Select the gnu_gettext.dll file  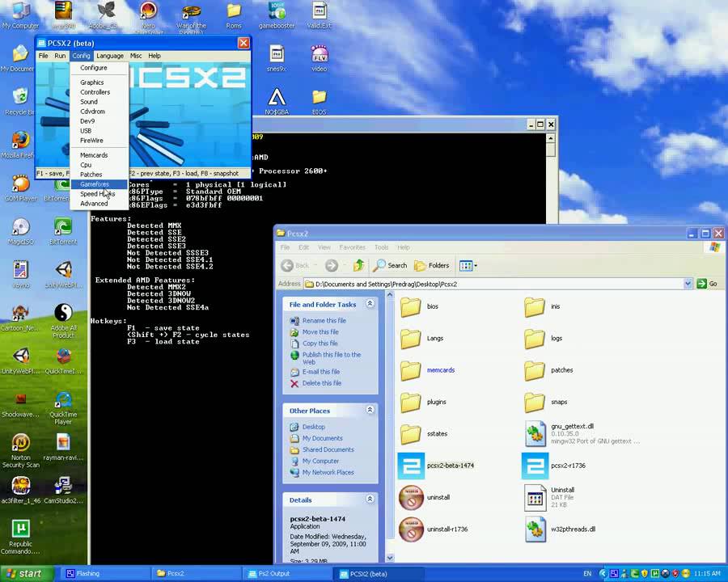535,433
